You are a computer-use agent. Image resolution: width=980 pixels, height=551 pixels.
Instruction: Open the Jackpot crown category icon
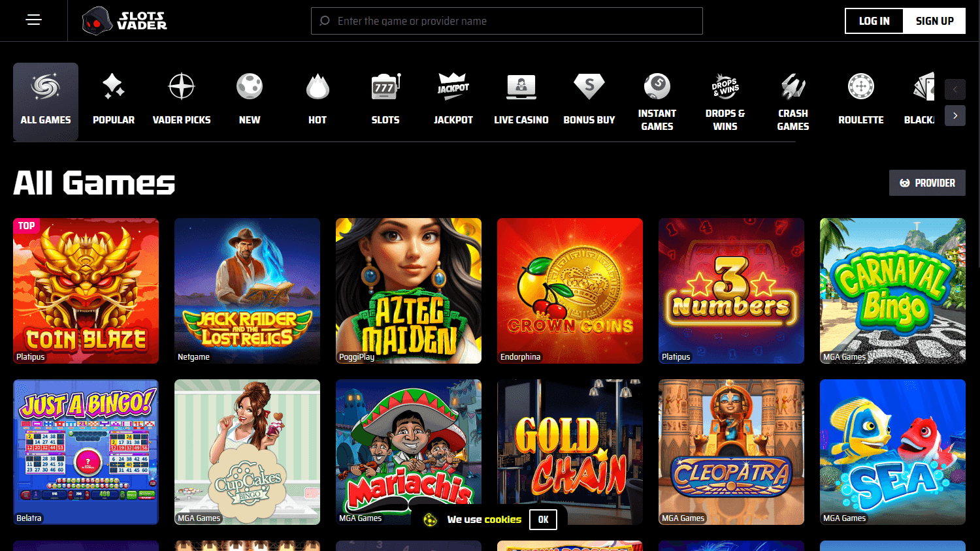tap(453, 86)
